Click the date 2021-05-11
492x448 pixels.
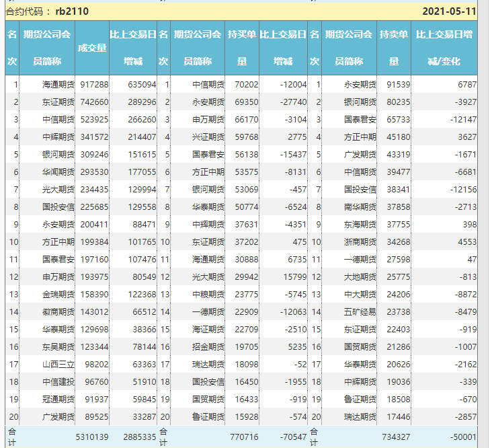[x=450, y=11]
